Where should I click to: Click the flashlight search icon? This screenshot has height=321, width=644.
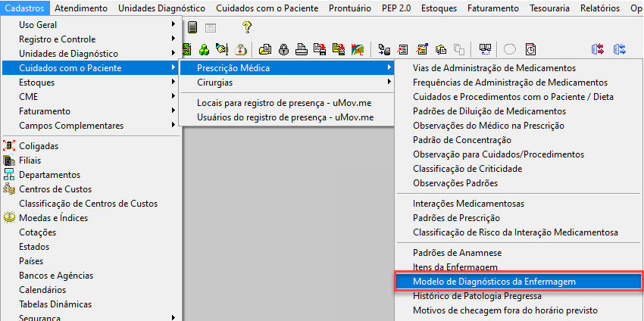pos(221,50)
